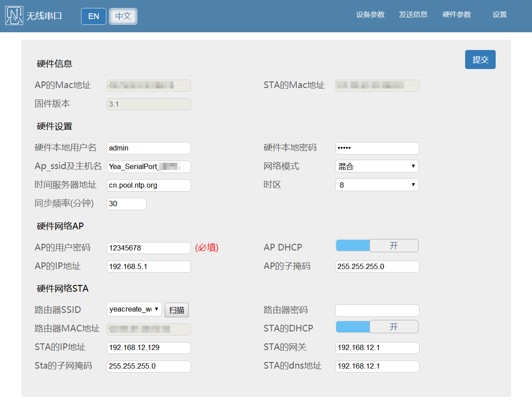Viewport: 532px width, 404px height.
Task: Expand the 路由器SSID dropdown
Action: [x=134, y=309]
